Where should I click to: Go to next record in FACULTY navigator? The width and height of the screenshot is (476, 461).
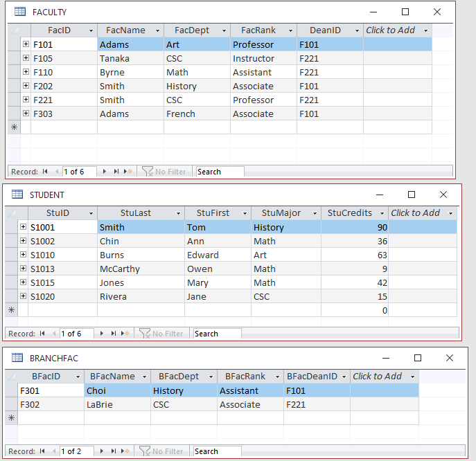[104, 172]
